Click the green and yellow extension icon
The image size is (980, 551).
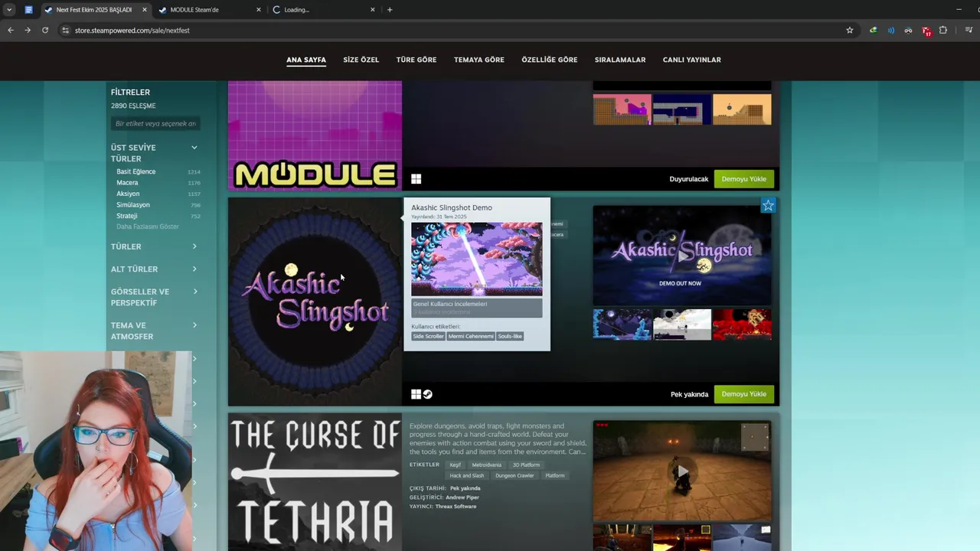click(874, 30)
